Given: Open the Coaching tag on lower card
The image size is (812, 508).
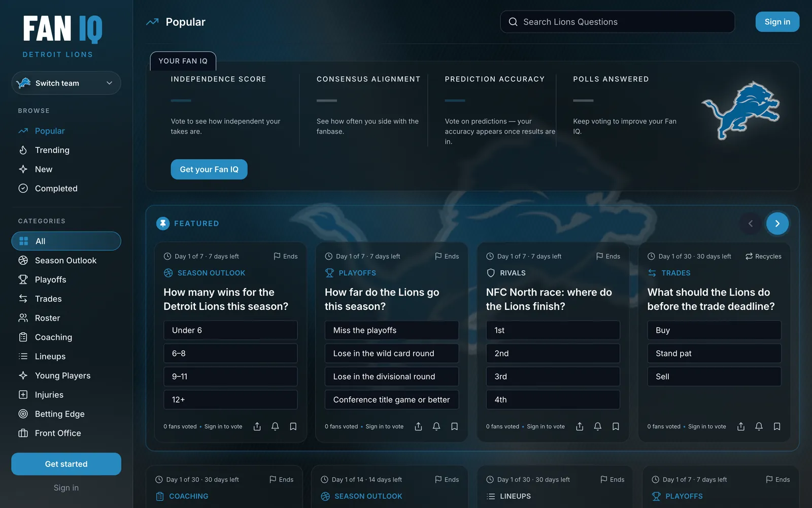Looking at the screenshot, I should tap(182, 496).
